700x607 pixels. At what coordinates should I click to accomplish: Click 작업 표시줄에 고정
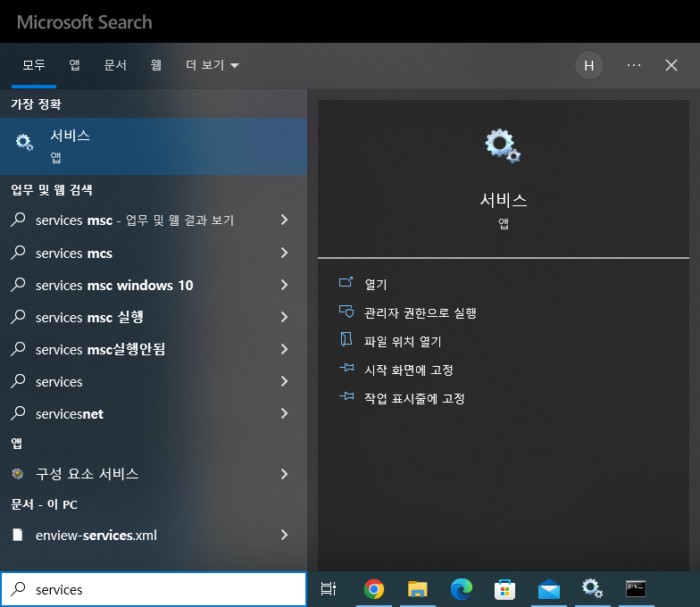tap(414, 398)
